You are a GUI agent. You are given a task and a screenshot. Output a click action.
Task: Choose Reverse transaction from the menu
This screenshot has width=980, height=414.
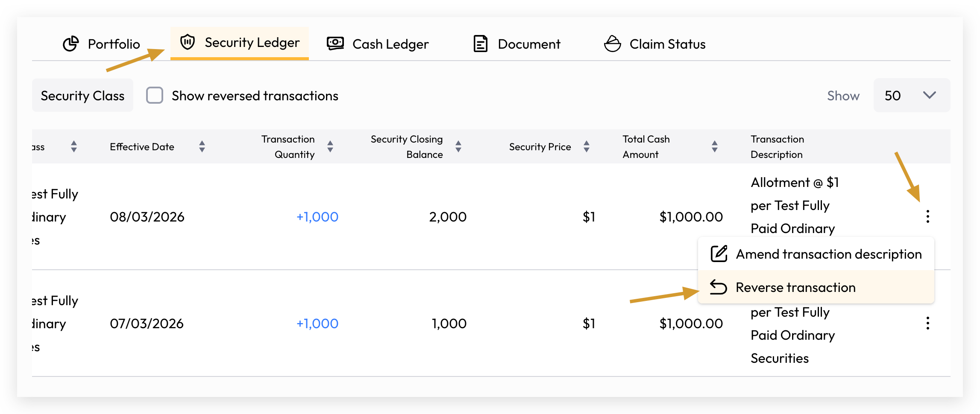pos(816,287)
